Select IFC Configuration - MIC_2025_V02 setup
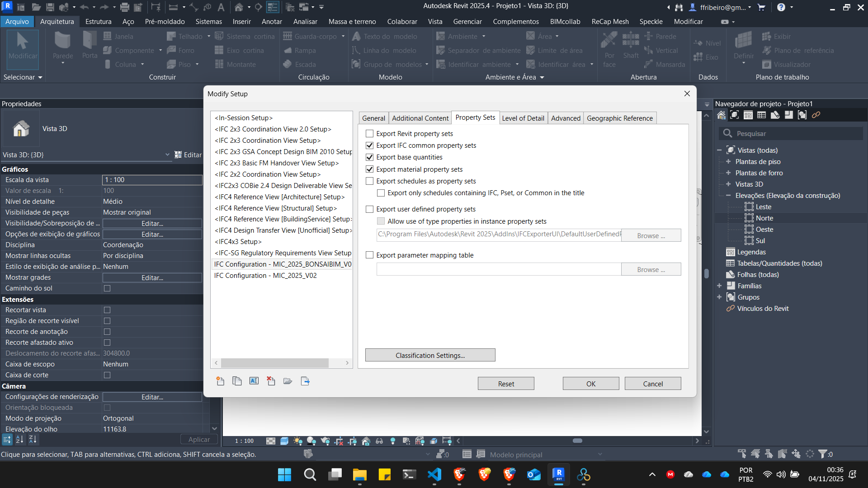The width and height of the screenshot is (868, 488). (265, 276)
